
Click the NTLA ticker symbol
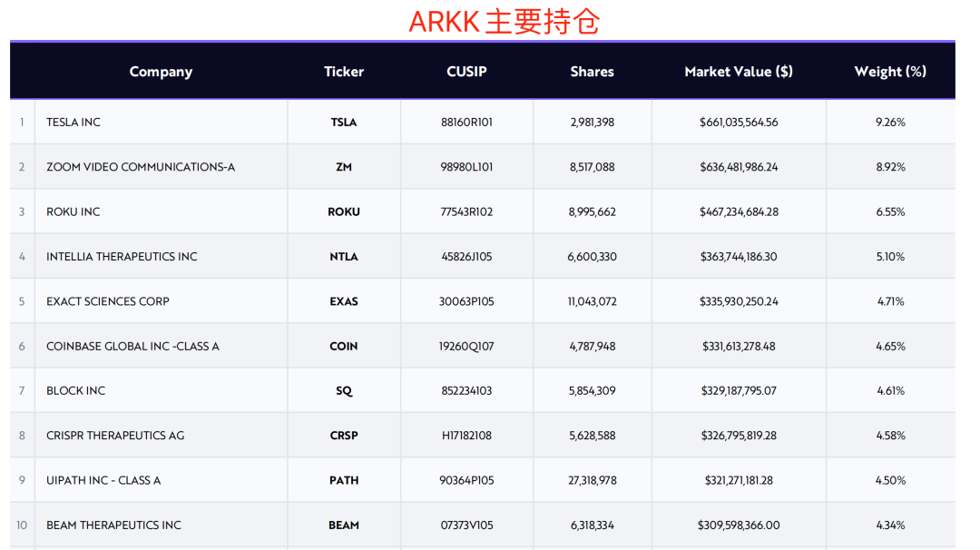(x=344, y=257)
